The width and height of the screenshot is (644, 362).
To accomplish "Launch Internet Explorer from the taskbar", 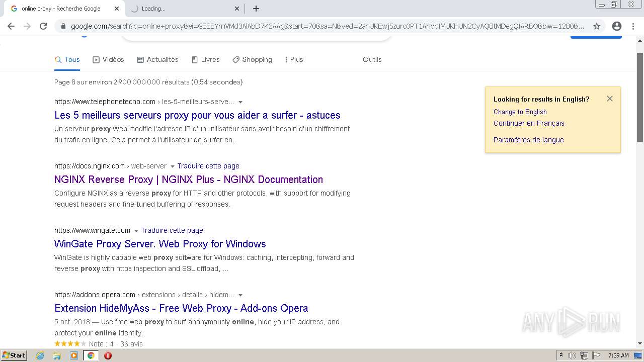I will pyautogui.click(x=40, y=355).
